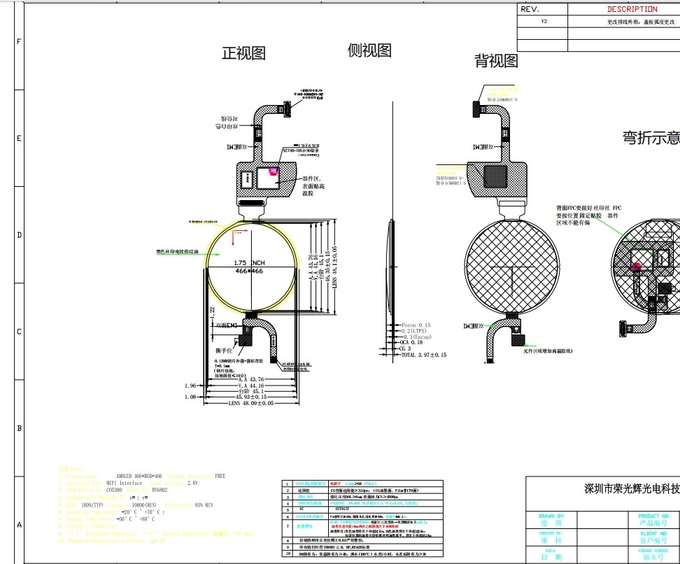The width and height of the screenshot is (680, 564).
Task: Click row letter A in the border
Action: pyautogui.click(x=19, y=525)
